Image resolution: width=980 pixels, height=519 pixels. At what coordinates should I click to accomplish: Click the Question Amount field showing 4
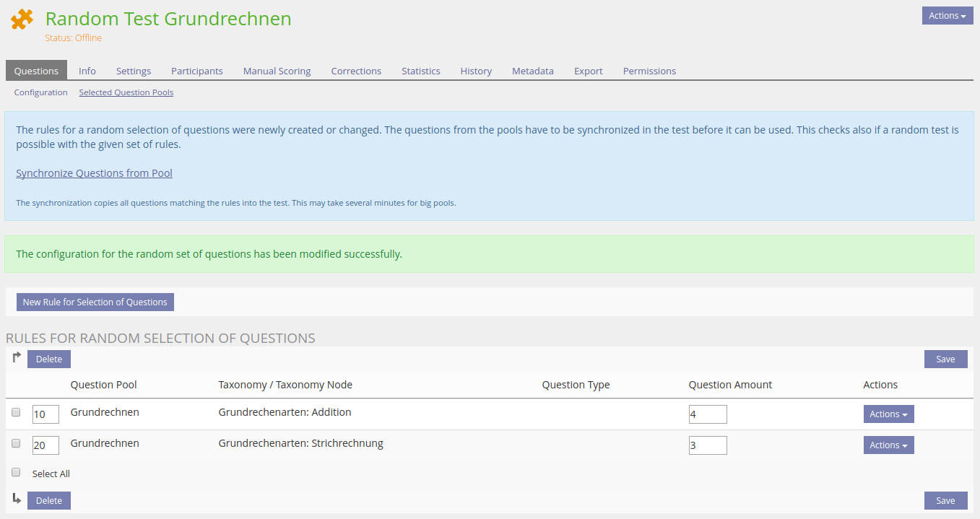[707, 414]
